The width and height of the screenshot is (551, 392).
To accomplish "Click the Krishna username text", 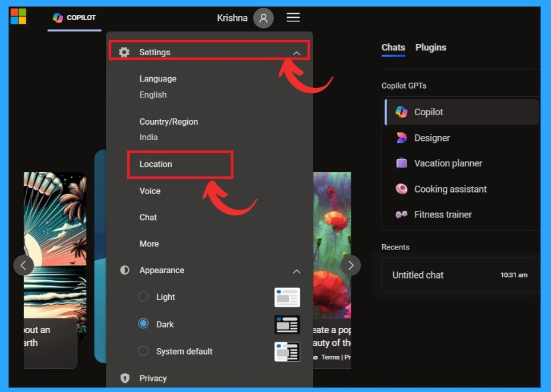I will tap(232, 18).
